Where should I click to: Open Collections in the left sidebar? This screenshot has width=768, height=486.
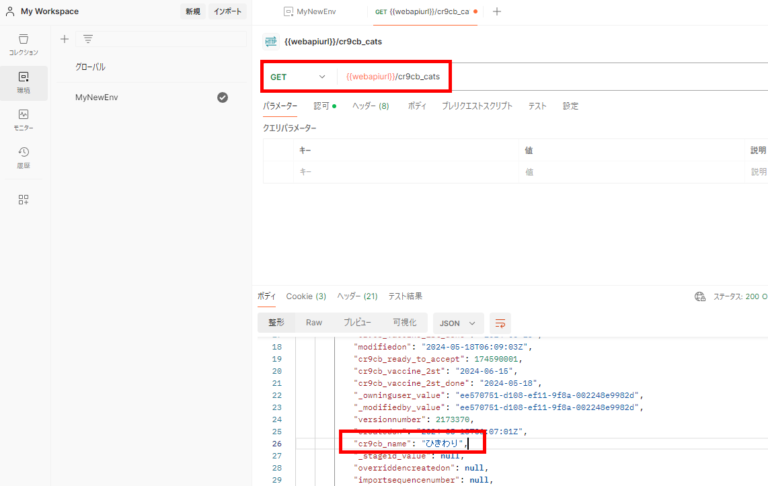(x=23, y=44)
